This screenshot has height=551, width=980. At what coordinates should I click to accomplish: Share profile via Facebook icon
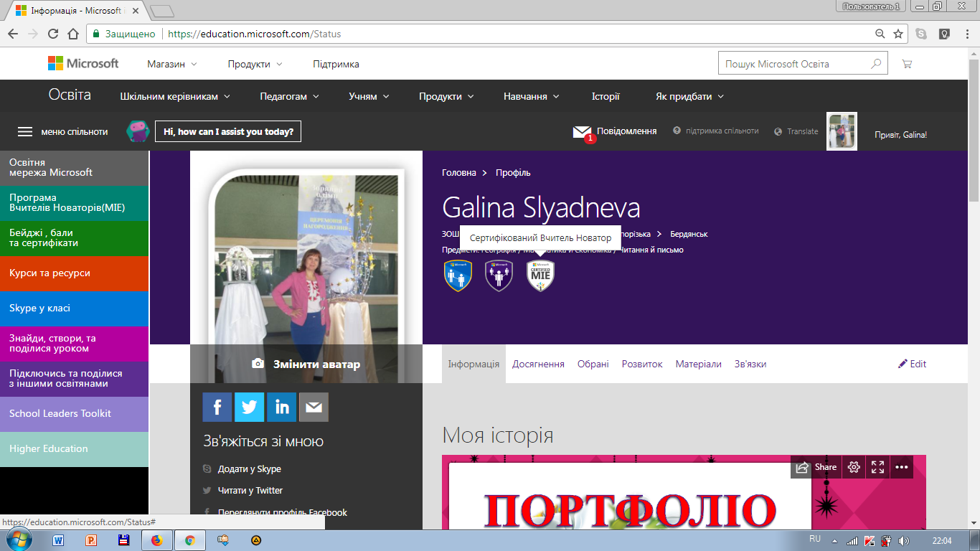pyautogui.click(x=217, y=407)
